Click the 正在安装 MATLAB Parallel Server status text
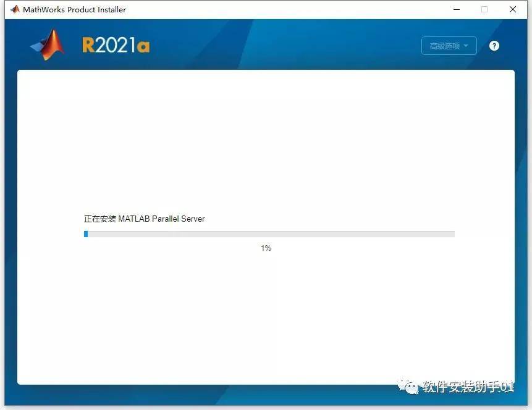This screenshot has width=532, height=410. click(144, 219)
